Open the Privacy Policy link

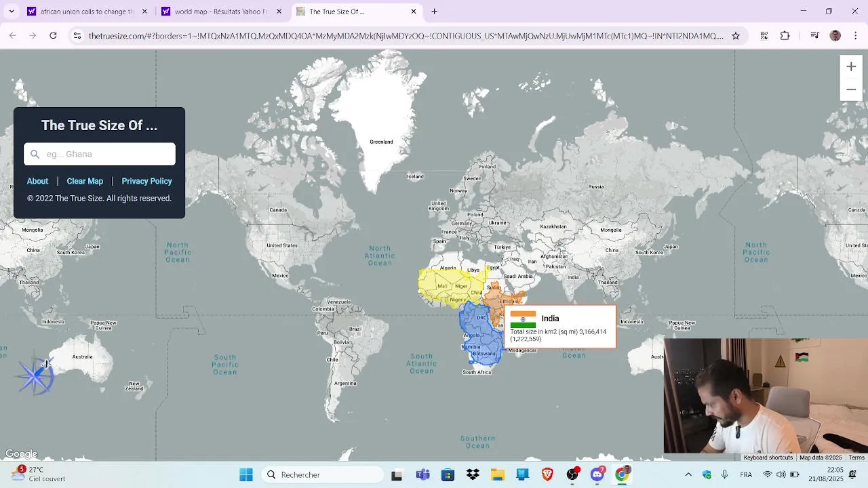coord(146,181)
